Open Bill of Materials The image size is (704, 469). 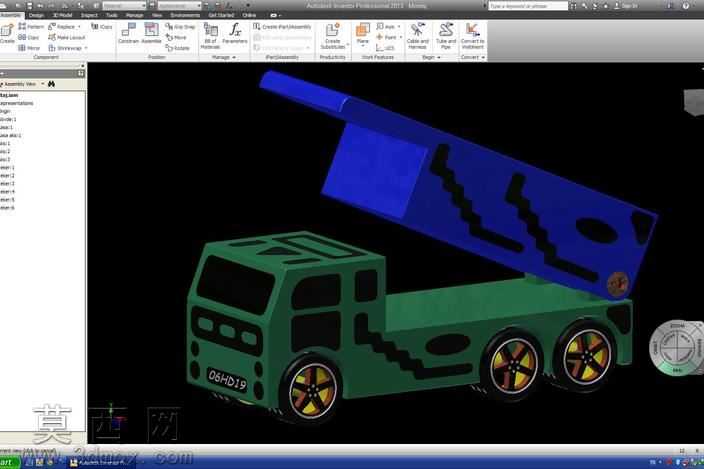coord(210,36)
